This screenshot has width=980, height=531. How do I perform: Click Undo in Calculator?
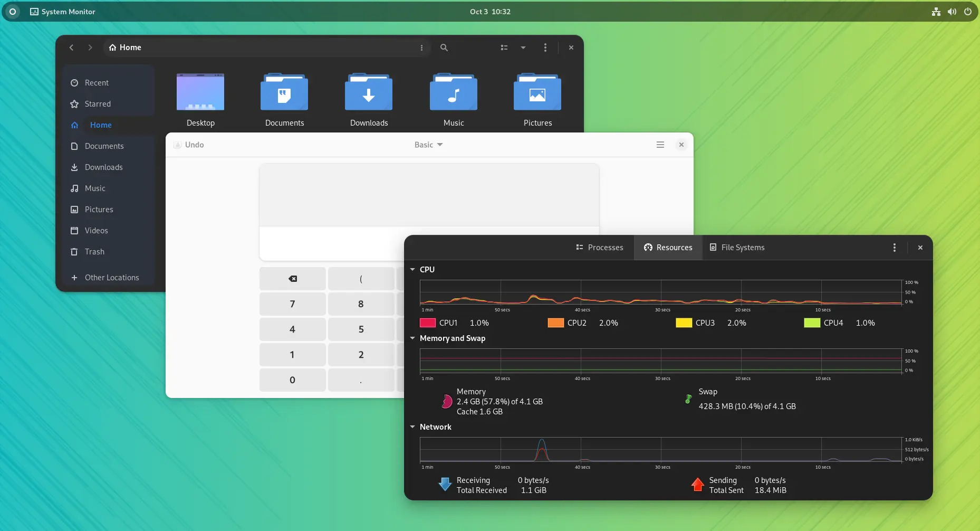[189, 145]
